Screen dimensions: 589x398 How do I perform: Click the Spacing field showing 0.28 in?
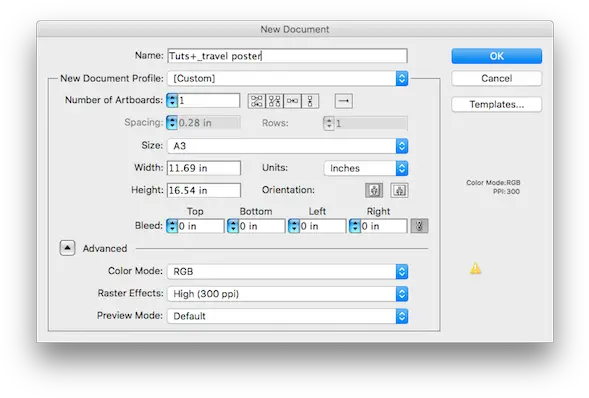pos(209,123)
